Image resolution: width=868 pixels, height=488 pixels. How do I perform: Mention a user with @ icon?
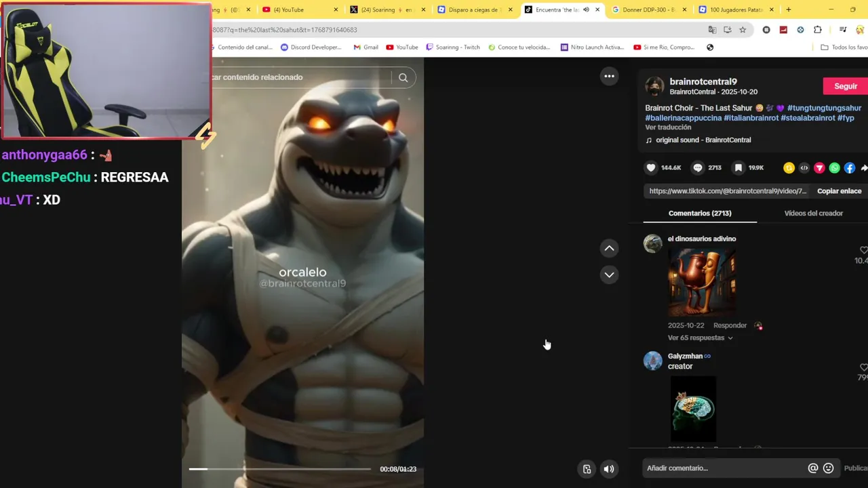[813, 468]
